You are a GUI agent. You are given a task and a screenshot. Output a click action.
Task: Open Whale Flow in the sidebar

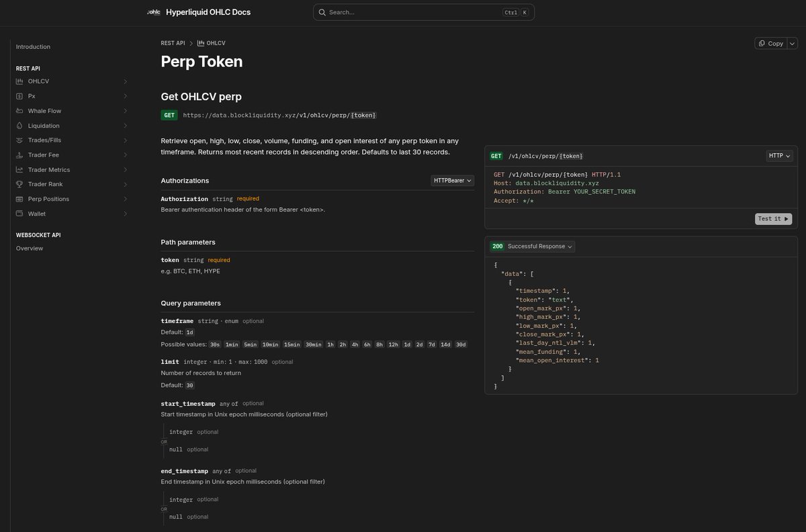pos(44,111)
